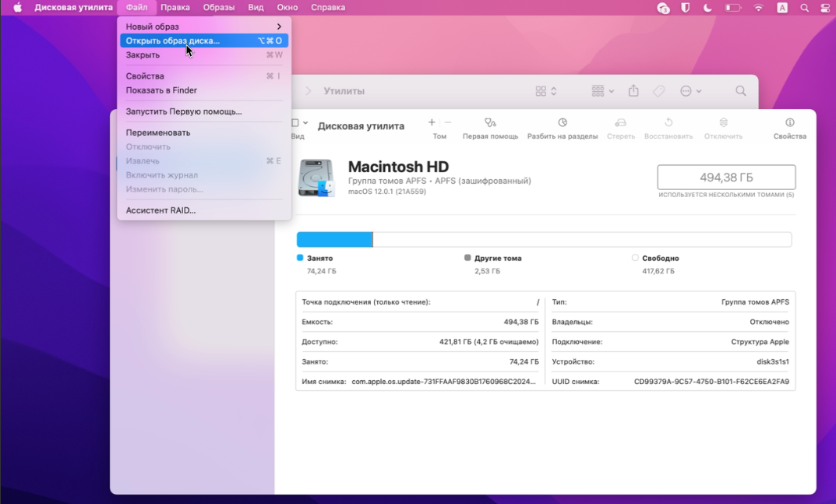The height and width of the screenshot is (504, 836).
Task: Open Control Center in menu bar
Action: tap(825, 8)
